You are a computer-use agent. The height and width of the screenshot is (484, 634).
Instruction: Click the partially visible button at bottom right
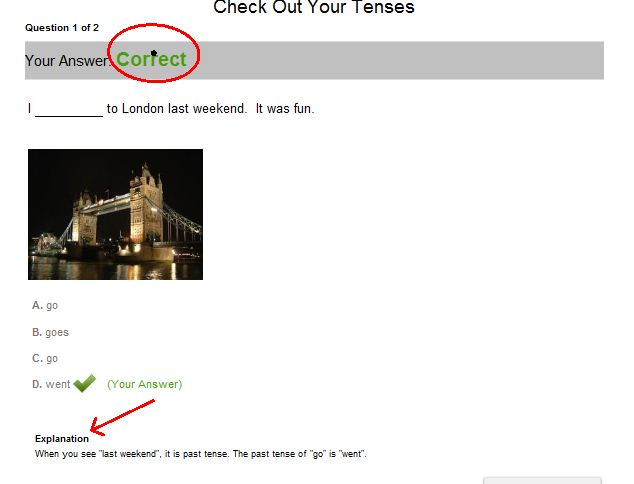click(x=542, y=480)
